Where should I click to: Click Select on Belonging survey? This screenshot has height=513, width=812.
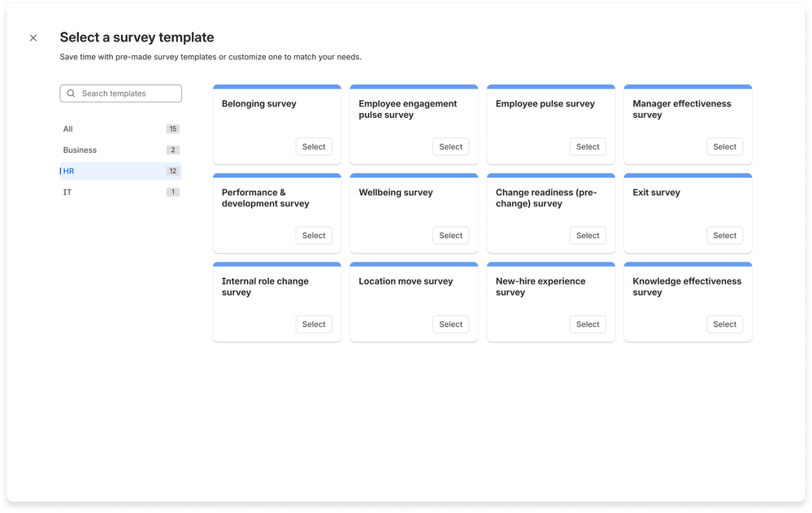(x=314, y=146)
